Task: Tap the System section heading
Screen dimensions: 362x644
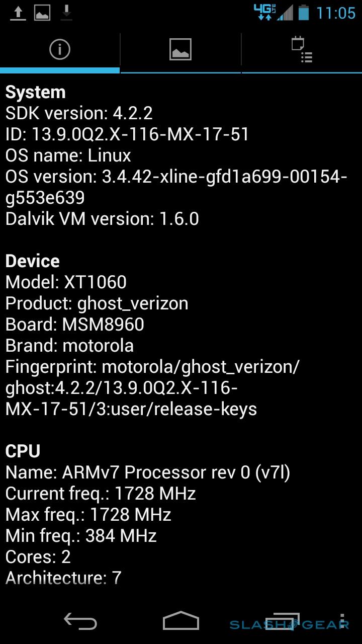Action: pos(36,93)
